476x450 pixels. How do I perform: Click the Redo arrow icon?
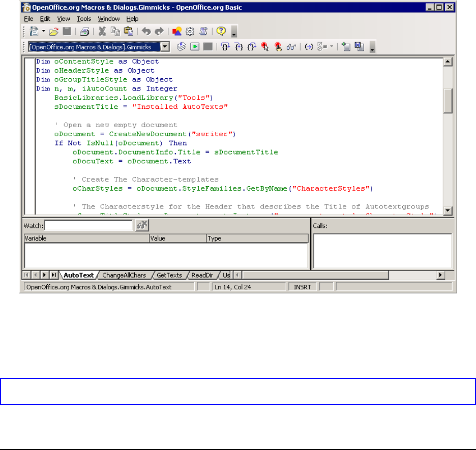pyautogui.click(x=159, y=31)
